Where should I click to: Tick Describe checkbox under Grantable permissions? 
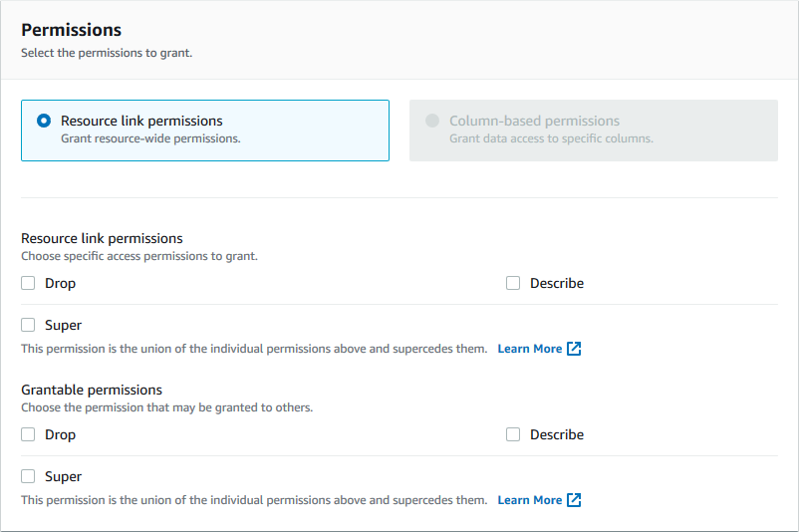point(513,434)
